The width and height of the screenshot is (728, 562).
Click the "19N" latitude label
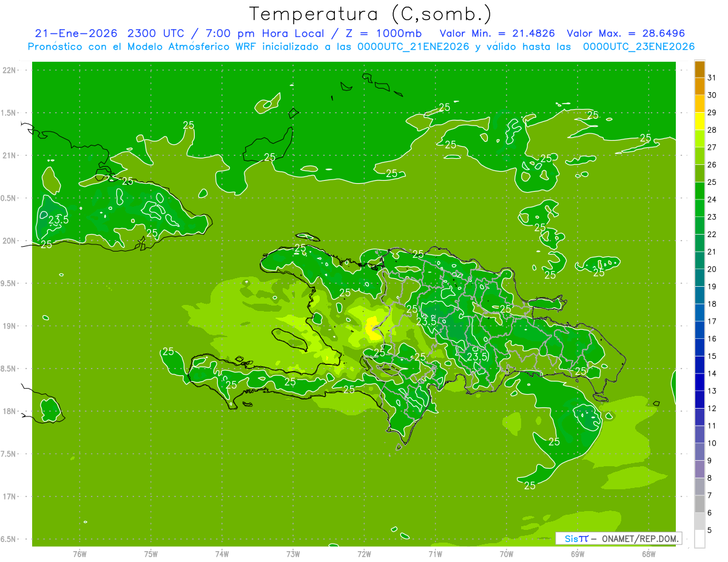(10, 326)
